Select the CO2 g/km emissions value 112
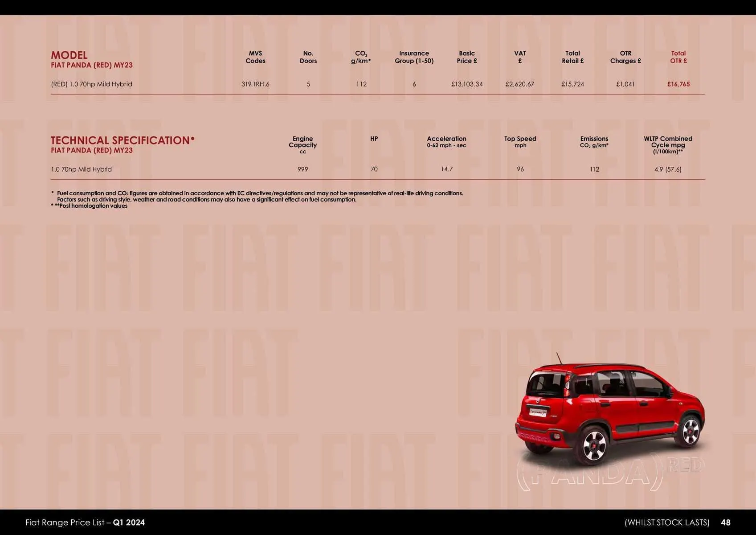This screenshot has width=756, height=535. pyautogui.click(x=361, y=84)
